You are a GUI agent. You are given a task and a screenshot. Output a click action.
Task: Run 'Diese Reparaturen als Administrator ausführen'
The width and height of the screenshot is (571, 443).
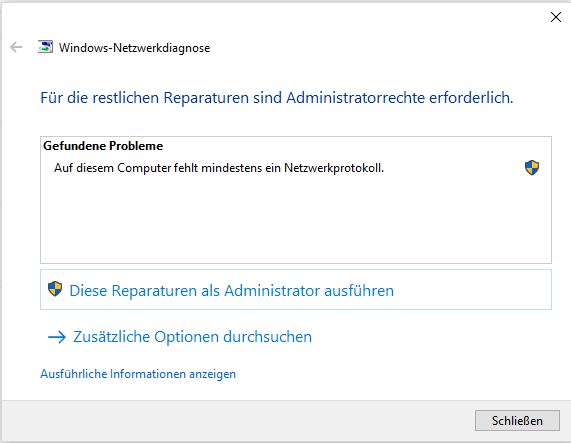(x=296, y=290)
